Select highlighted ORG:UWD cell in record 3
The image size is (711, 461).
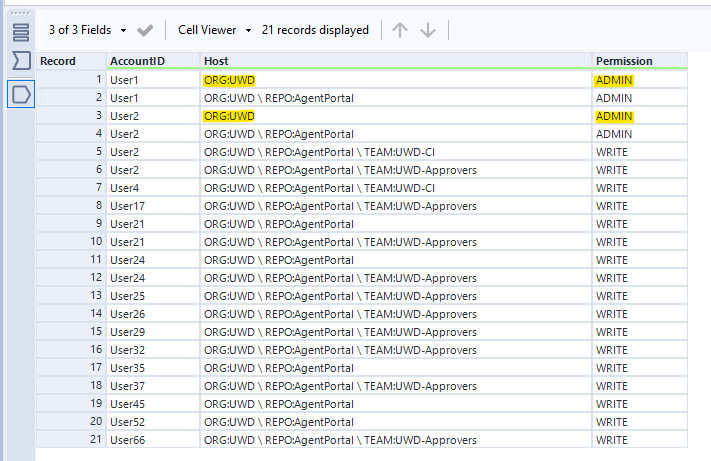coord(396,116)
